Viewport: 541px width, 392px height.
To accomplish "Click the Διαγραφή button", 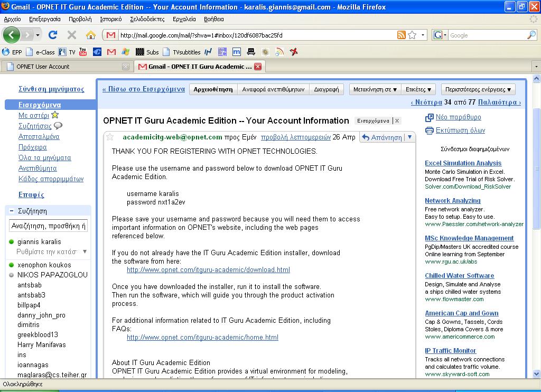I will 327,89.
